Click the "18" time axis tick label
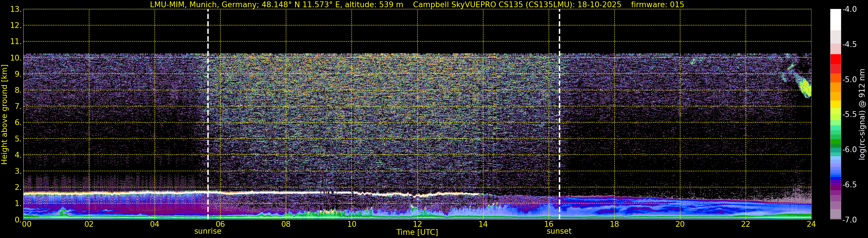Viewport: 868px width, 238px height. tap(615, 224)
